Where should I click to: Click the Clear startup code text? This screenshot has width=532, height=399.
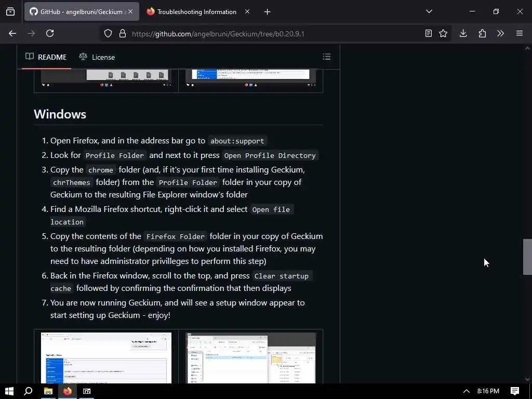(281, 276)
